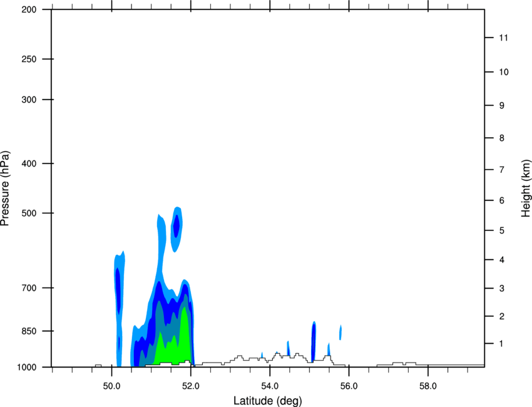Click the dark blue blob near 500 hPa
Viewport: 532px width, 407px height.
176,226
